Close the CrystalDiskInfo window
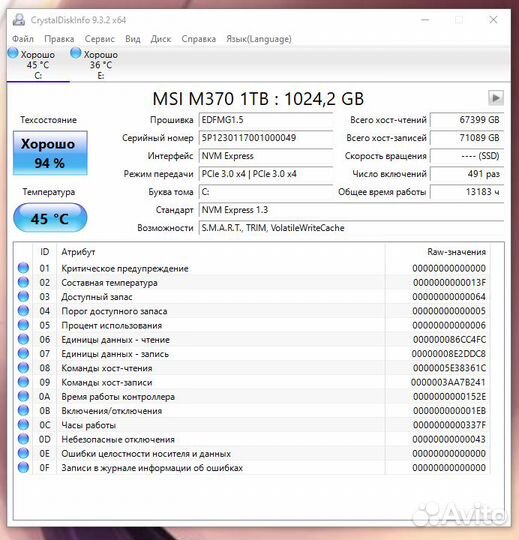This screenshot has width=519, height=540. pyautogui.click(x=493, y=20)
